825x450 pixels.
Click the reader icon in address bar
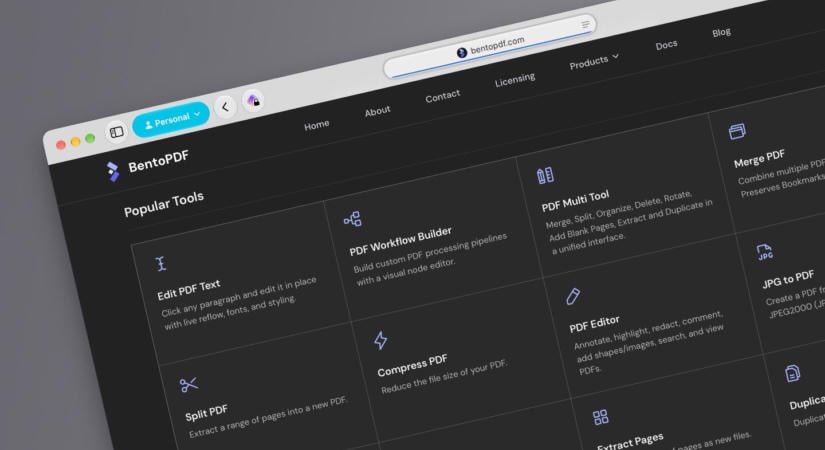click(x=585, y=25)
